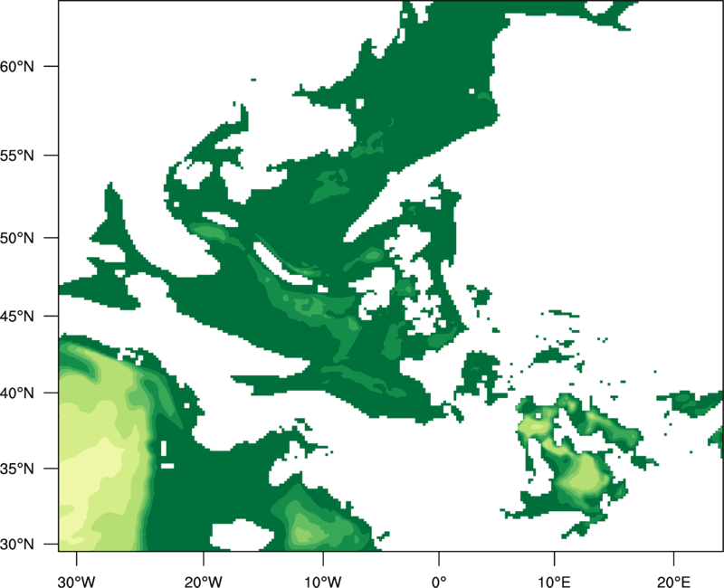This screenshot has height=588, width=724.
Task: Click the 0° longitude label
Action: 439,582
